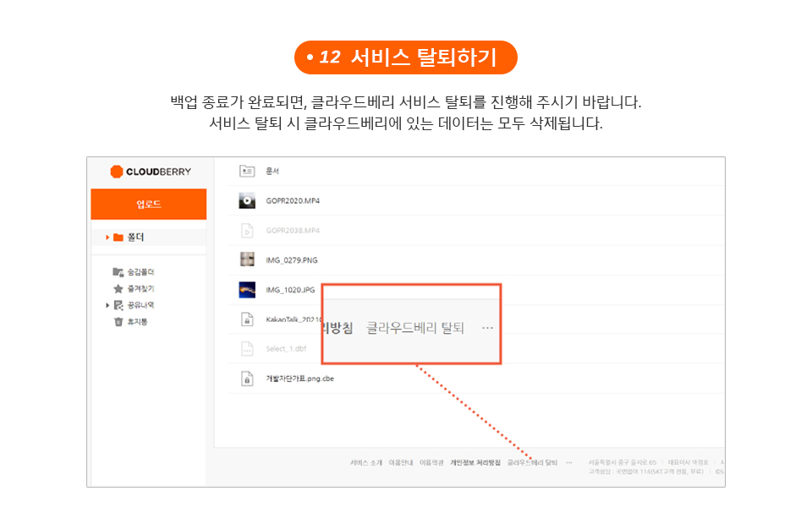Click the locked KakaoTalk file icon

click(x=247, y=319)
